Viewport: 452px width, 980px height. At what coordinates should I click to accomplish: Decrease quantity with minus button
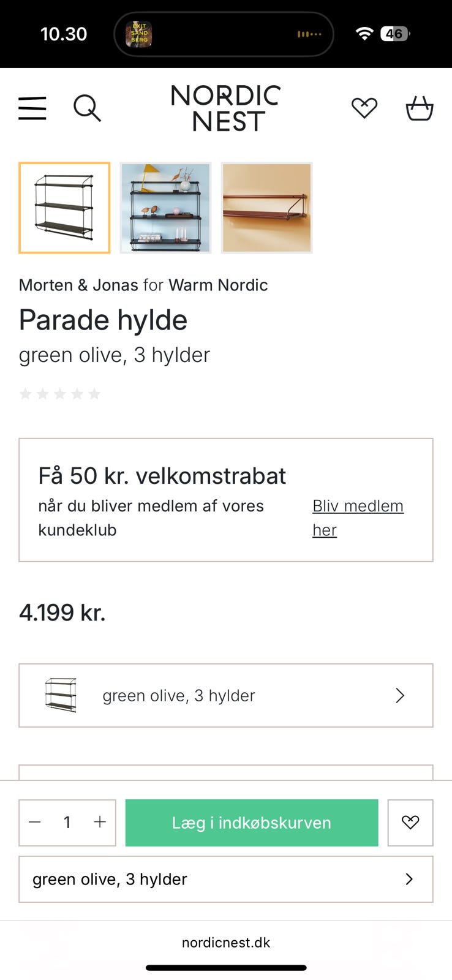click(x=35, y=823)
